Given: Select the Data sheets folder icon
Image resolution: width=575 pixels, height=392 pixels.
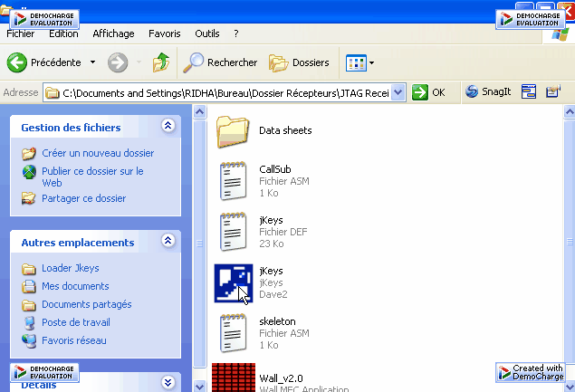Looking at the screenshot, I should click(233, 131).
